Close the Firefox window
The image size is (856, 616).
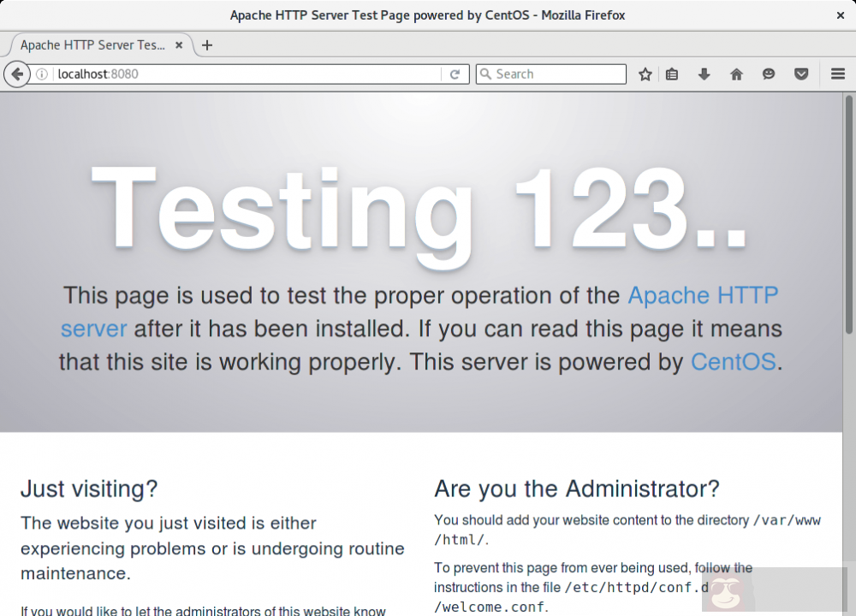841,15
